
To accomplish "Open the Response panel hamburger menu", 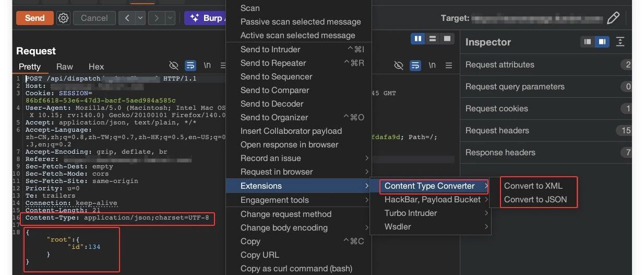I will [x=449, y=65].
